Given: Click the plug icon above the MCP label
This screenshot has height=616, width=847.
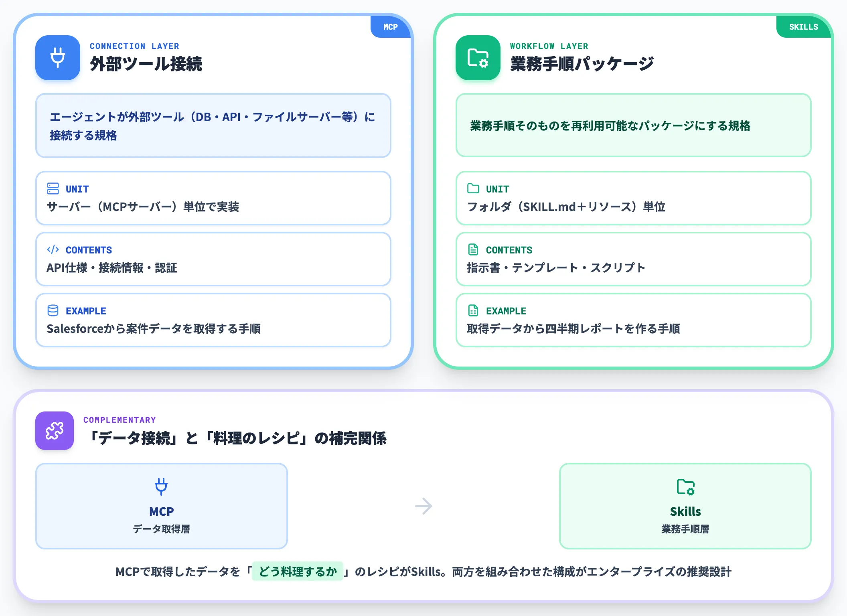Looking at the screenshot, I should point(161,486).
